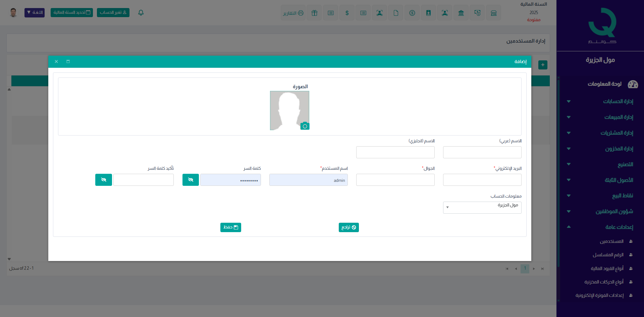
Task: Maximize the إضافة dialog window
Action: [x=68, y=62]
